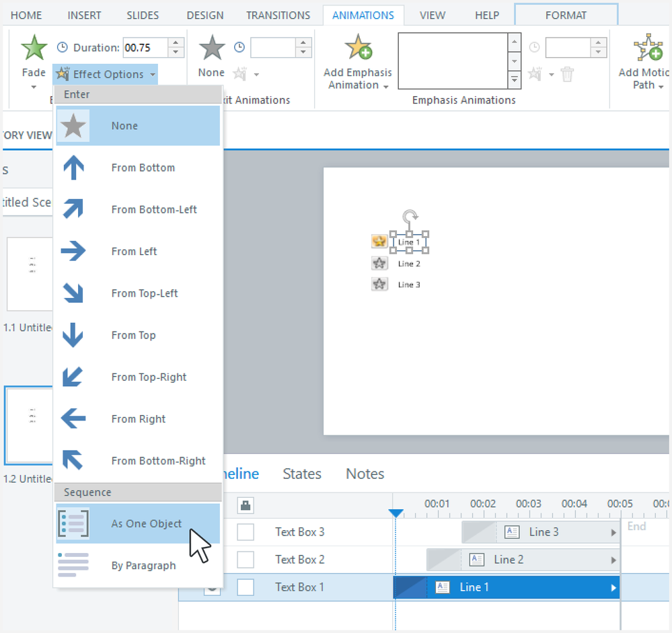Choose the From Right left-pointing arrow
The image size is (672, 633).
pos(73,418)
